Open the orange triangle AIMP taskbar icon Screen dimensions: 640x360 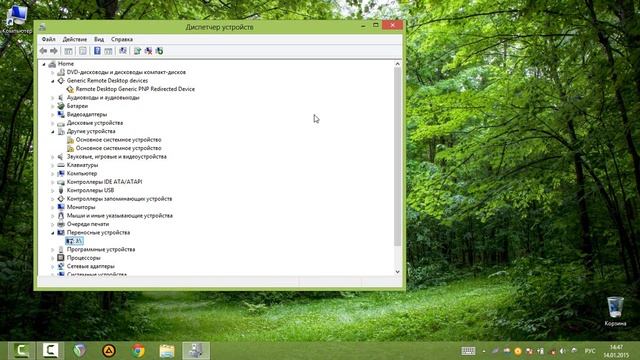pos(109,351)
